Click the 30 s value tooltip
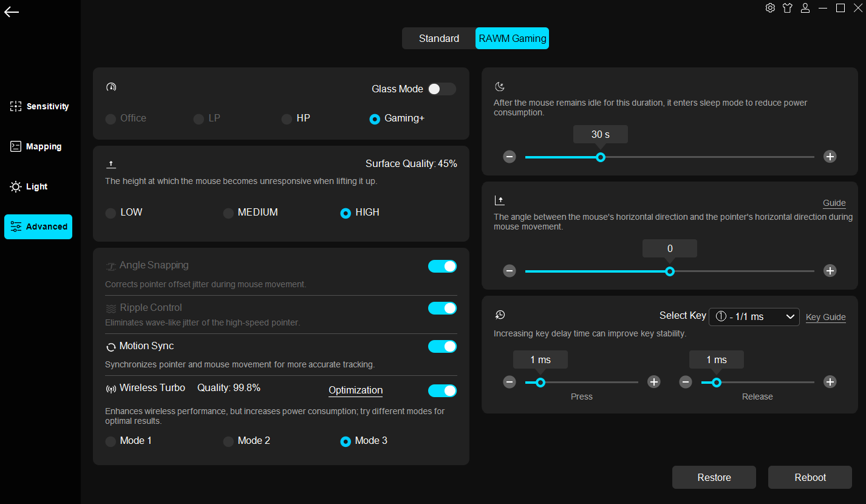Image resolution: width=866 pixels, height=504 pixels. click(601, 134)
